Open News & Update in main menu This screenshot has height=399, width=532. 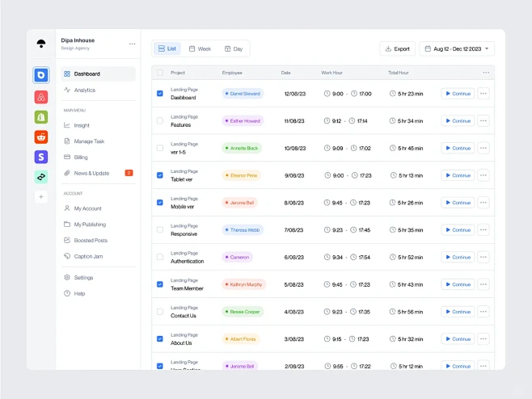pyautogui.click(x=91, y=173)
